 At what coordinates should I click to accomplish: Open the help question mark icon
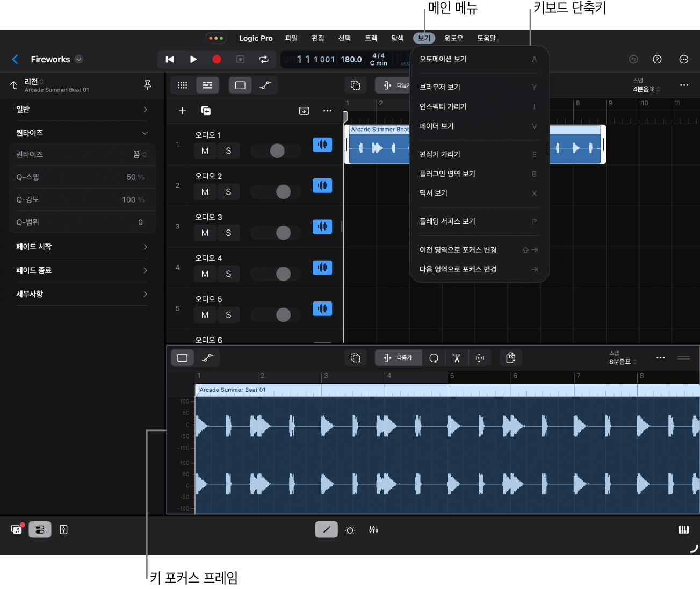click(657, 60)
